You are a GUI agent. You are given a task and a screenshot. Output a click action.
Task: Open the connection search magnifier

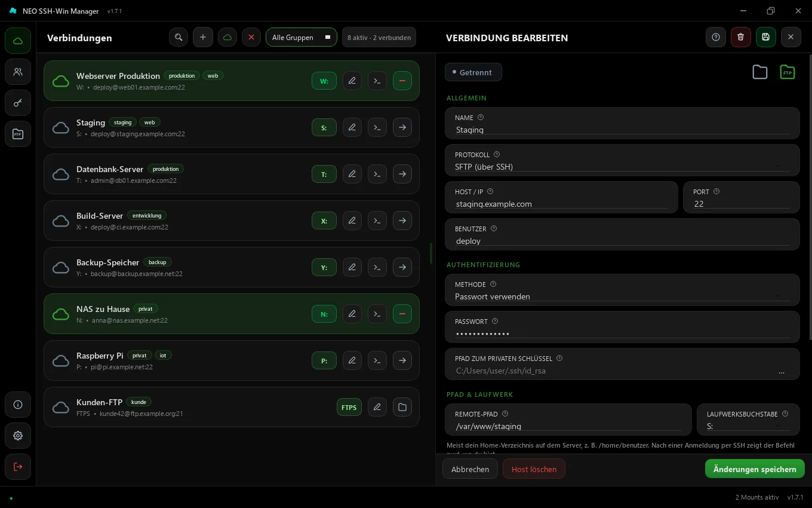179,37
